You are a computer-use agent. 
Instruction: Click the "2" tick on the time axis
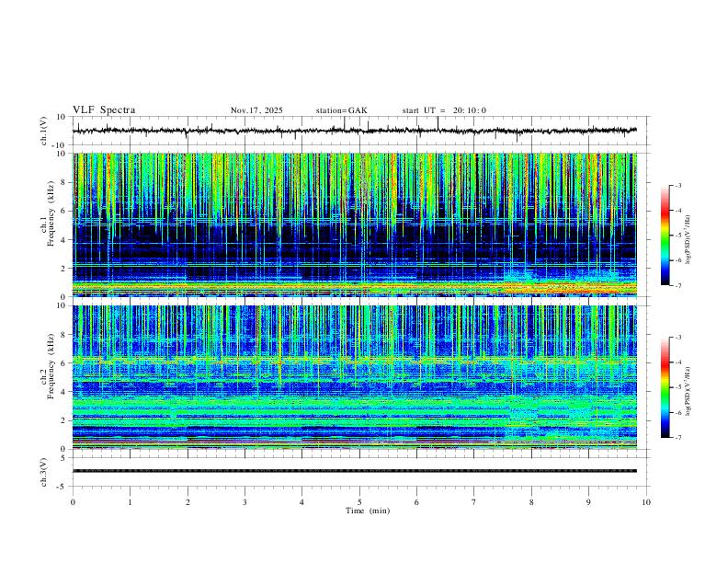click(x=188, y=502)
